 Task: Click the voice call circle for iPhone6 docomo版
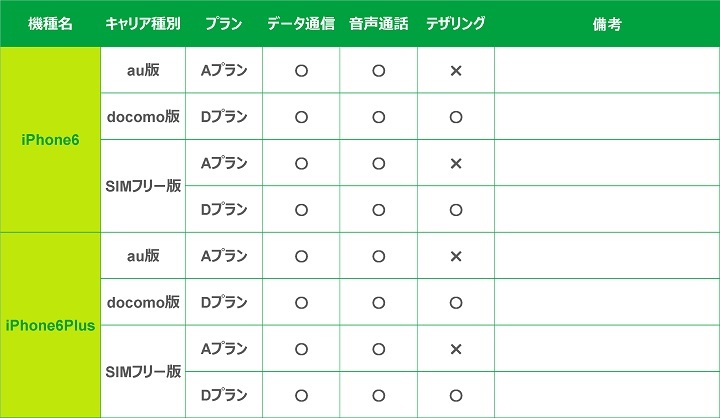click(379, 117)
